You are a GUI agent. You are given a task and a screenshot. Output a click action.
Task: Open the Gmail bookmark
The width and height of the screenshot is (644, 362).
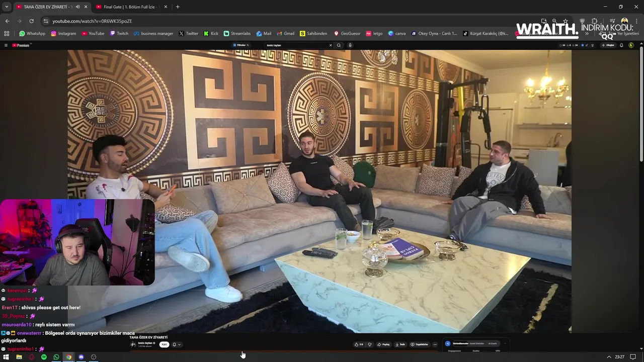(x=285, y=34)
